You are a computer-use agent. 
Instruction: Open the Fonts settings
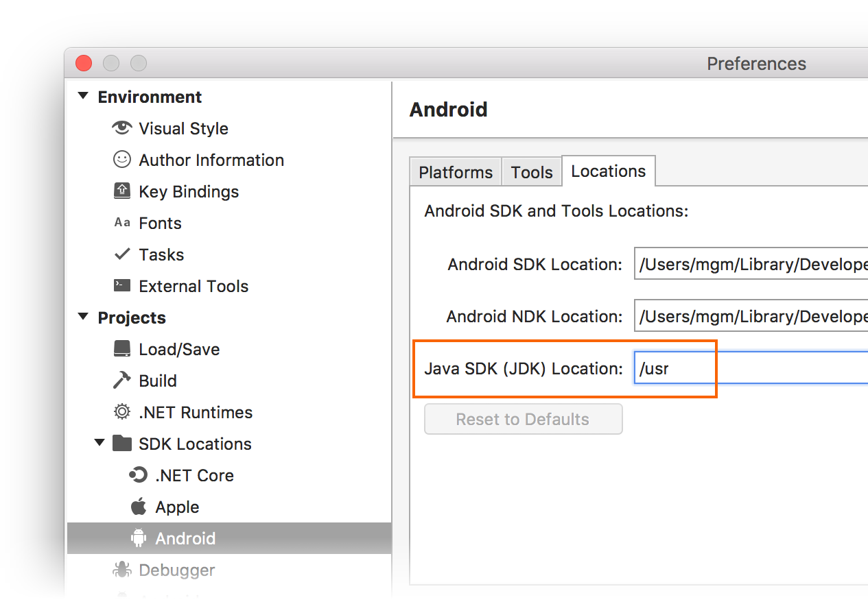point(160,223)
